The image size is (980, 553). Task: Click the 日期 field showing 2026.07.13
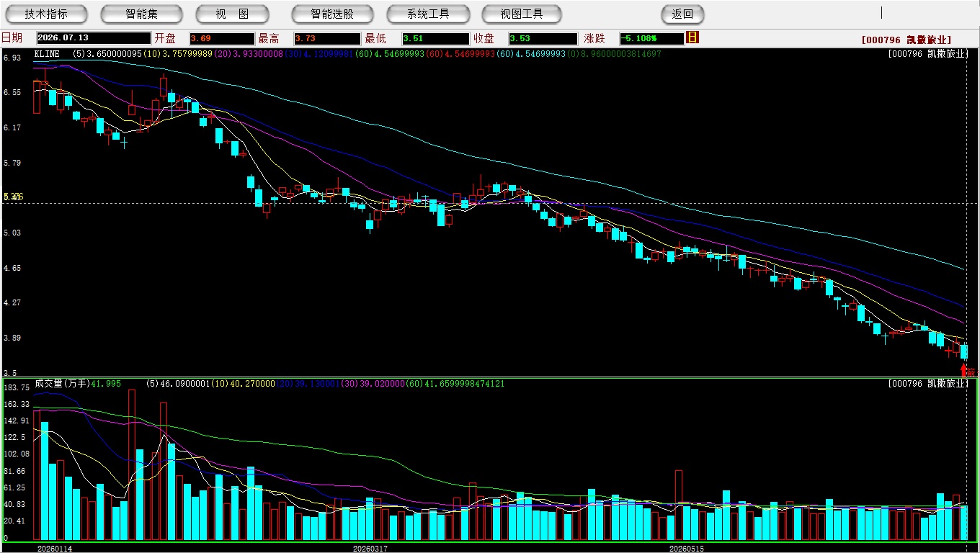coord(92,38)
